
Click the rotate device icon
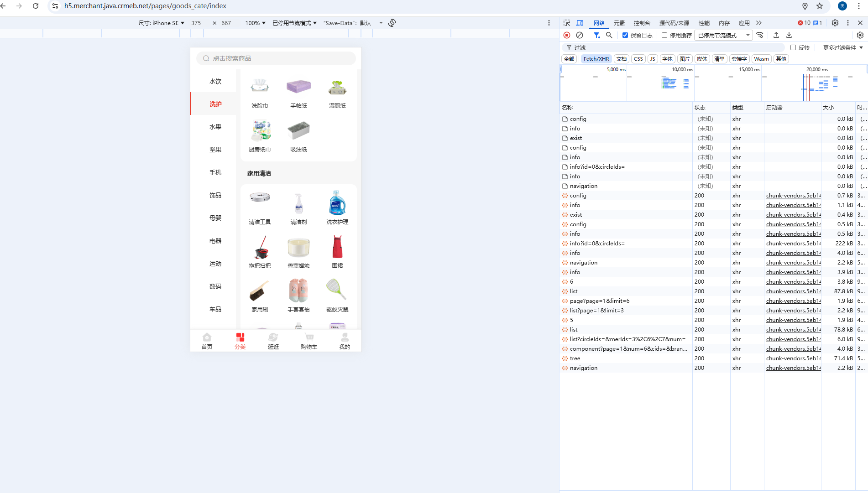click(392, 23)
